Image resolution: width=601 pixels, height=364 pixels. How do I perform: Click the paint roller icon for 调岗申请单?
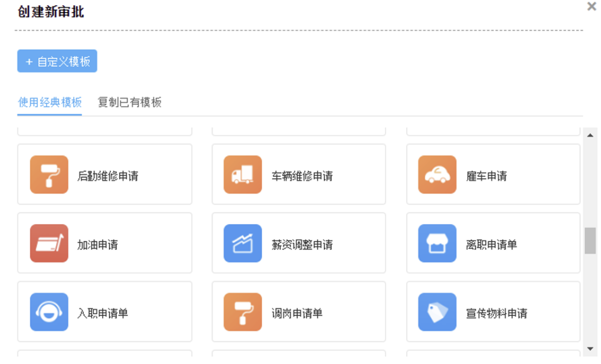click(243, 312)
